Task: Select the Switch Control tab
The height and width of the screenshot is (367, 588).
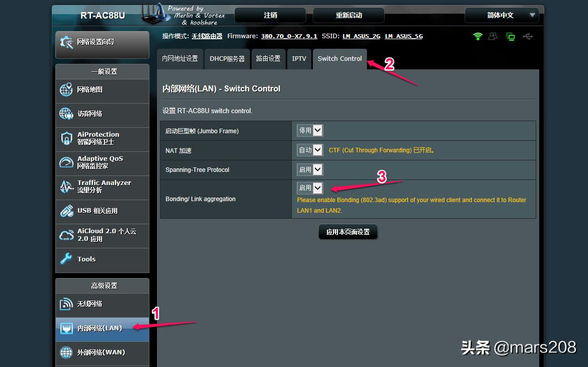Action: click(x=340, y=59)
